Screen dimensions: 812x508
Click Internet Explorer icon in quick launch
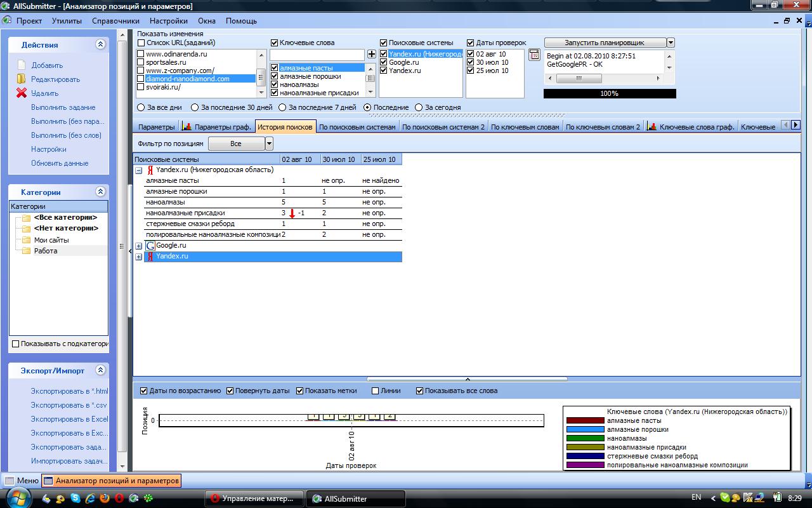(91, 498)
